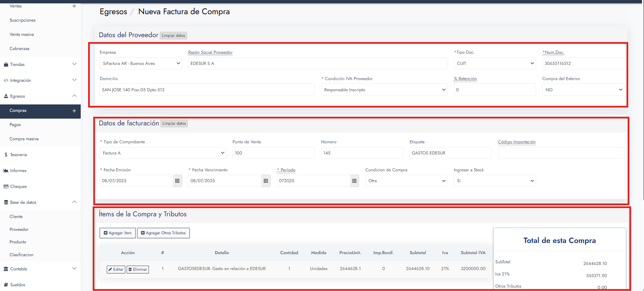The width and height of the screenshot is (644, 291).
Task: Go to Cobranzas in the sidebar
Action: coord(20,49)
